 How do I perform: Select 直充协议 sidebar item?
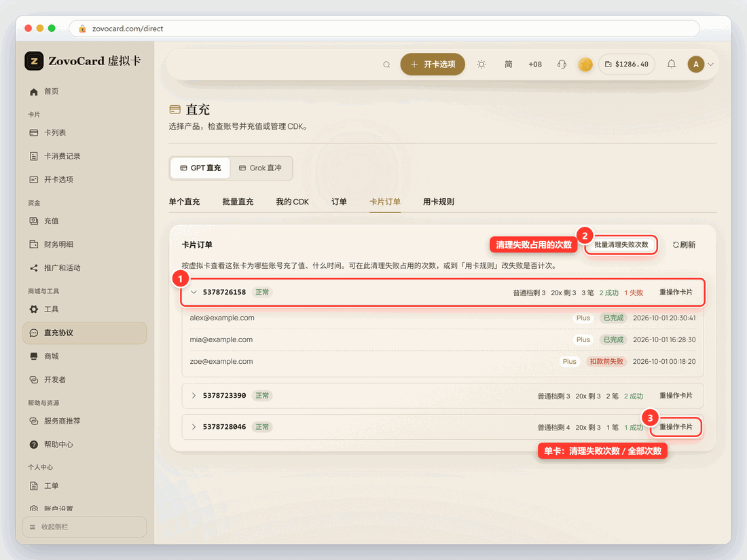click(84, 333)
